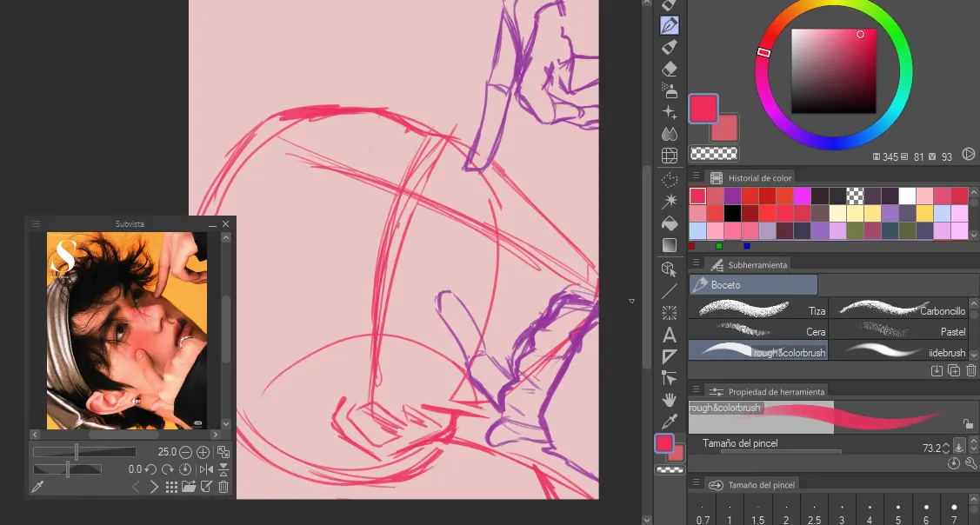Select the Fill bucket tool
The width and height of the screenshot is (980, 525).
670,223
